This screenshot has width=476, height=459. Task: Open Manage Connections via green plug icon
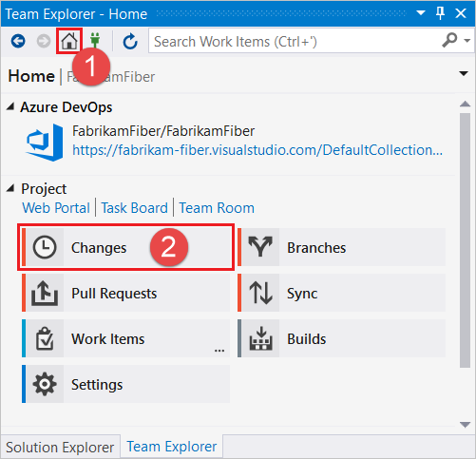[x=95, y=41]
